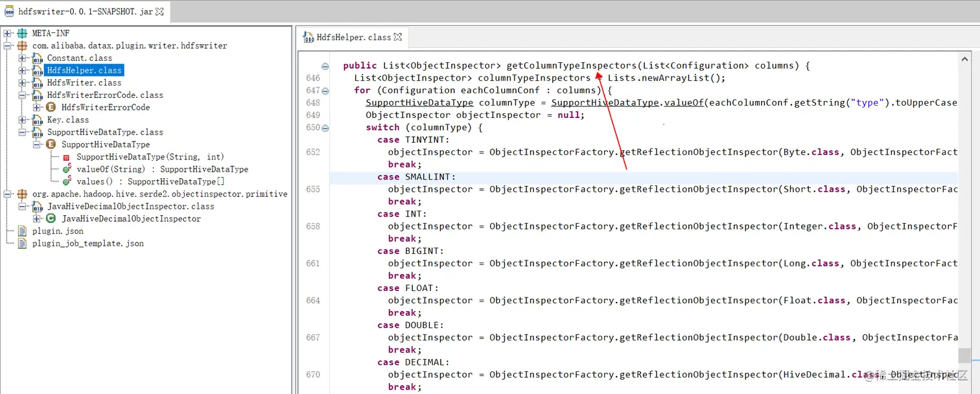Click the HdfsWriter.class file icon
Viewport: 980px width, 394px height.
(37, 82)
